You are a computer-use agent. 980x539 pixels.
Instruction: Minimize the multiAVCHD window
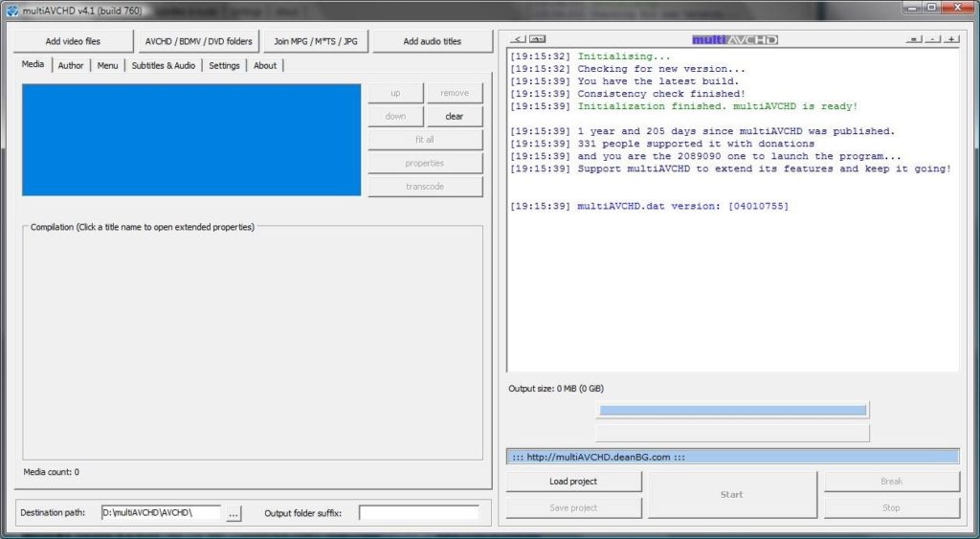click(x=913, y=8)
